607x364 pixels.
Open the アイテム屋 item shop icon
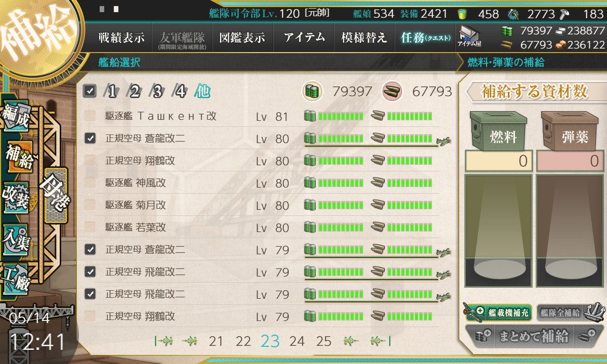tap(469, 36)
